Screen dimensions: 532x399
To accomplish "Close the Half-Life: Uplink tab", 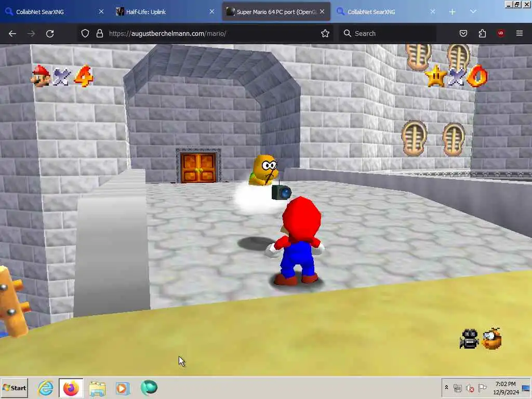I will coord(212,12).
